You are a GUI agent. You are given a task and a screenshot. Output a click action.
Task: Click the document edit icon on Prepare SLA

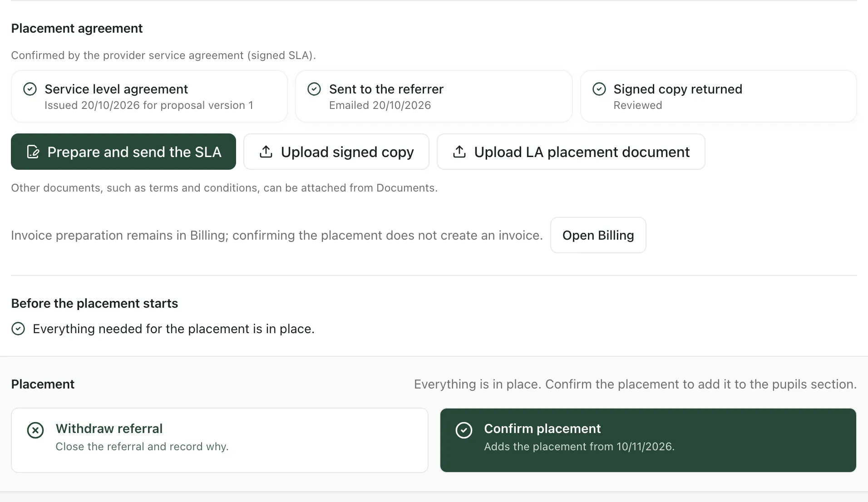[33, 152]
